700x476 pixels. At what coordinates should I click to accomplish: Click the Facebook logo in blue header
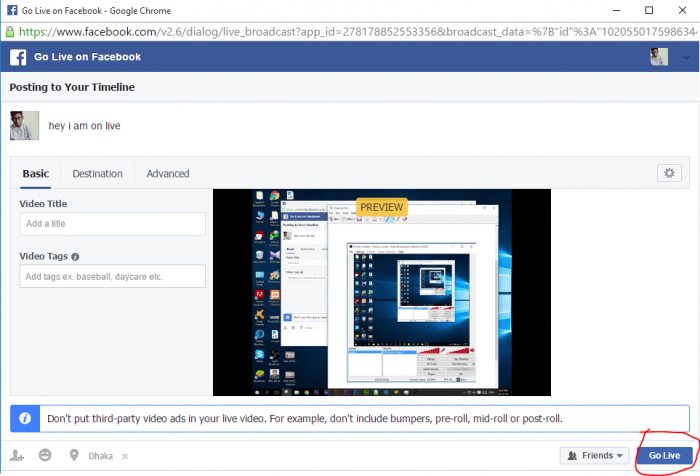[x=18, y=57]
